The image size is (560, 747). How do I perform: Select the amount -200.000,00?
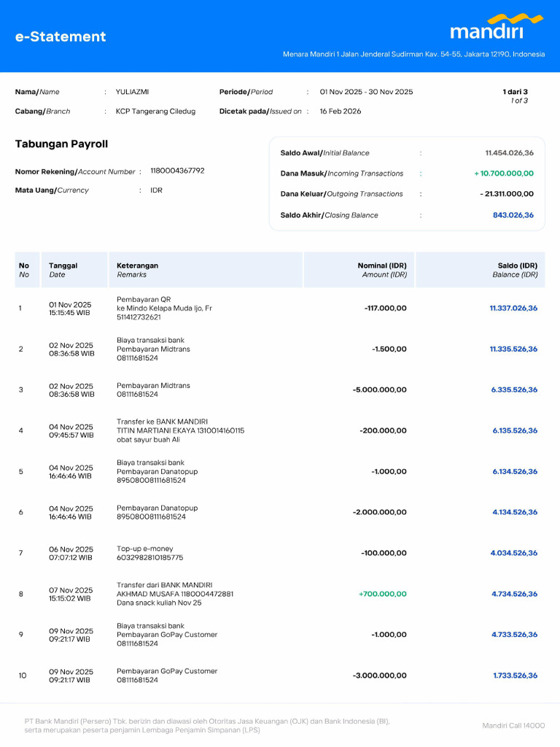(x=383, y=430)
